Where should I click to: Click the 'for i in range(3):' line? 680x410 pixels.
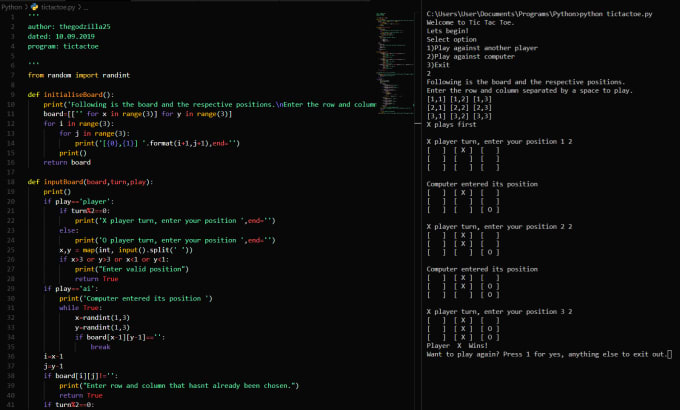(78, 124)
